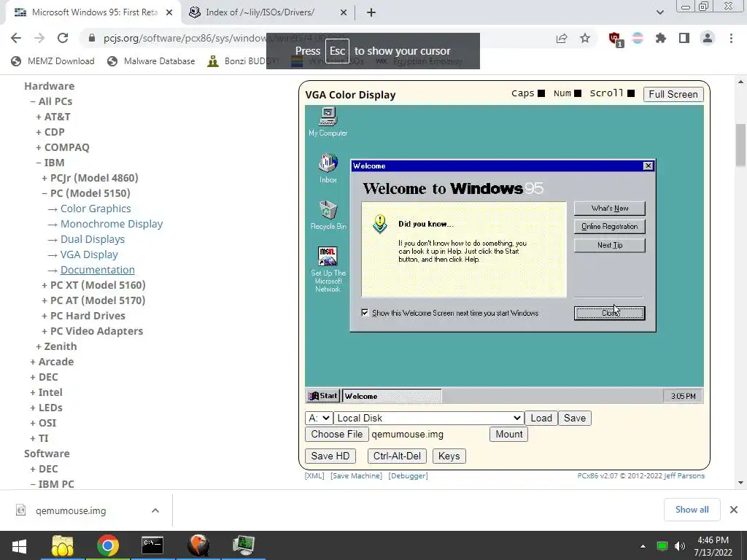
Task: Click the Windows 95 Start button
Action: click(x=322, y=396)
